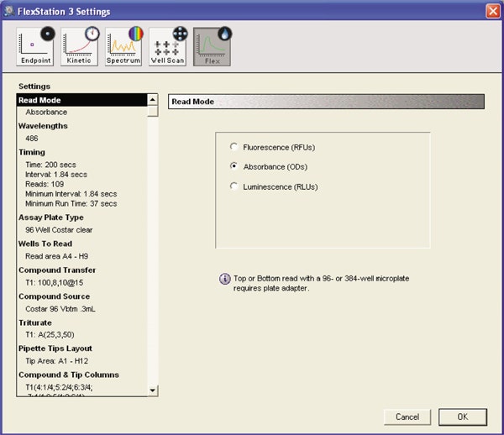Click 'Interval: 1.84 secs' entry
504x435 pixels.
pyautogui.click(x=56, y=175)
